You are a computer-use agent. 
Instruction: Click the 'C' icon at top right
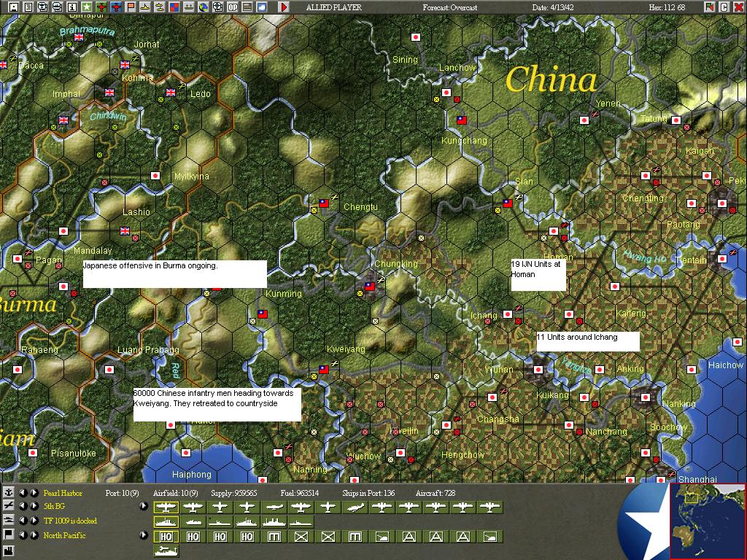pos(724,7)
